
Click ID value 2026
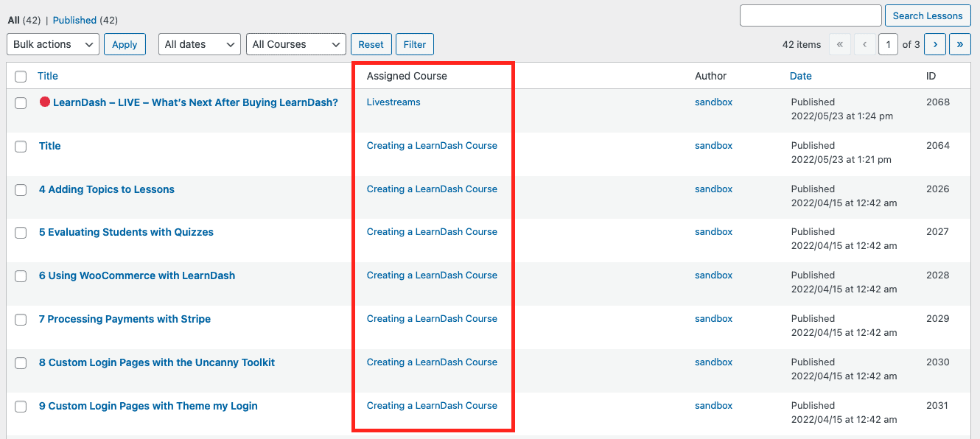point(938,189)
